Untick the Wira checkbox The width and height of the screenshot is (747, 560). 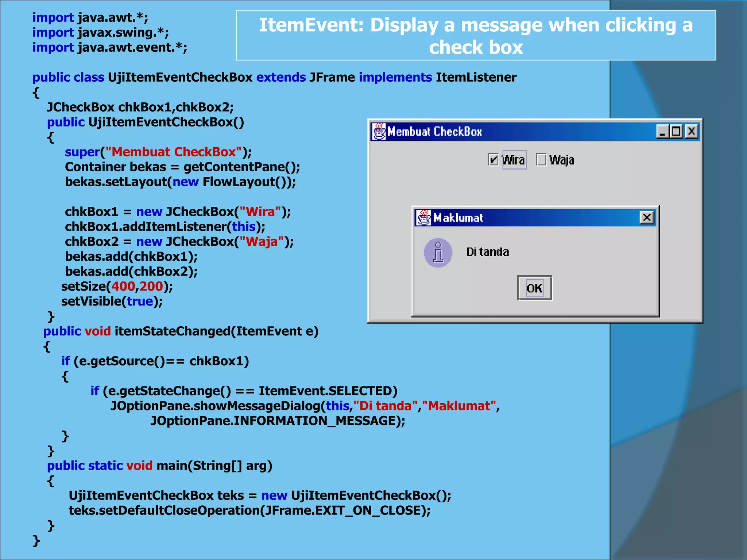click(x=493, y=160)
